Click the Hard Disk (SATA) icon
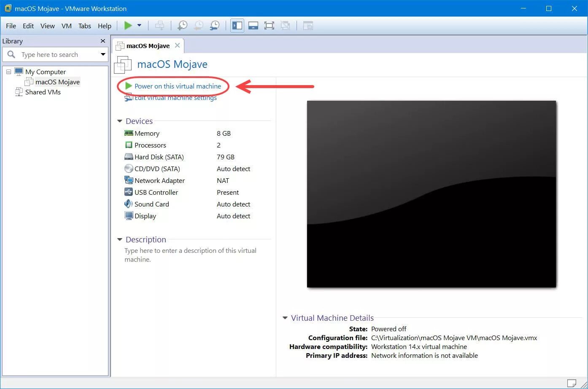Viewport: 588px width, 389px height. click(x=129, y=157)
